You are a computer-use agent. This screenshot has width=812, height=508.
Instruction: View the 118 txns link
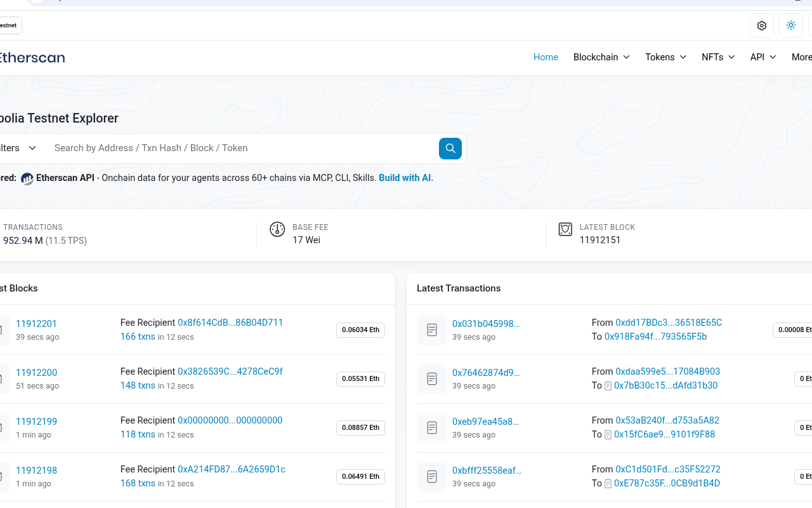click(x=138, y=434)
